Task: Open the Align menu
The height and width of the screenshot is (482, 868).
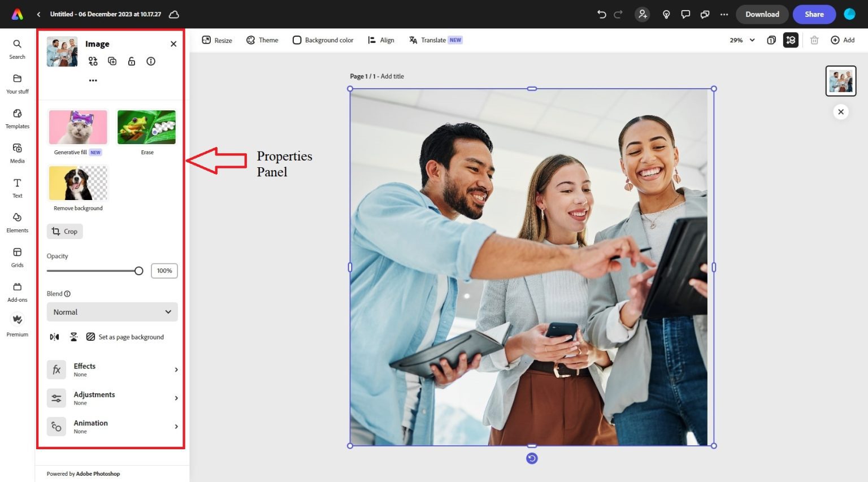Action: (x=381, y=40)
